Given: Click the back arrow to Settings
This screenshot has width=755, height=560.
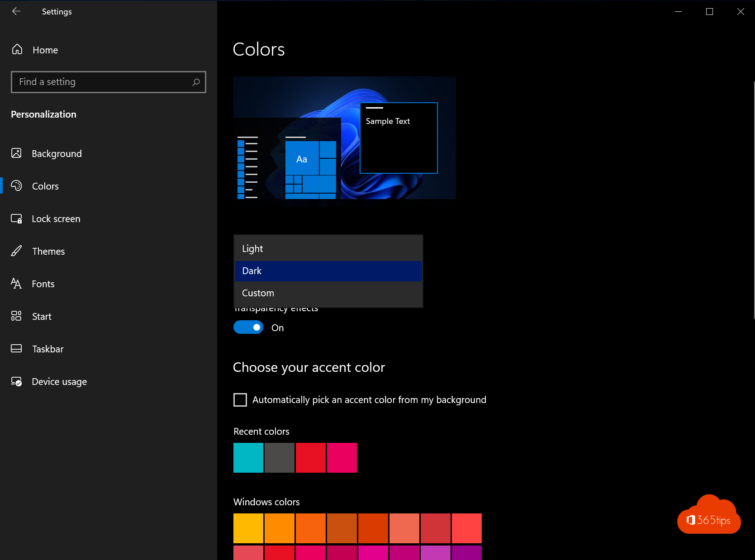Looking at the screenshot, I should click(16, 11).
